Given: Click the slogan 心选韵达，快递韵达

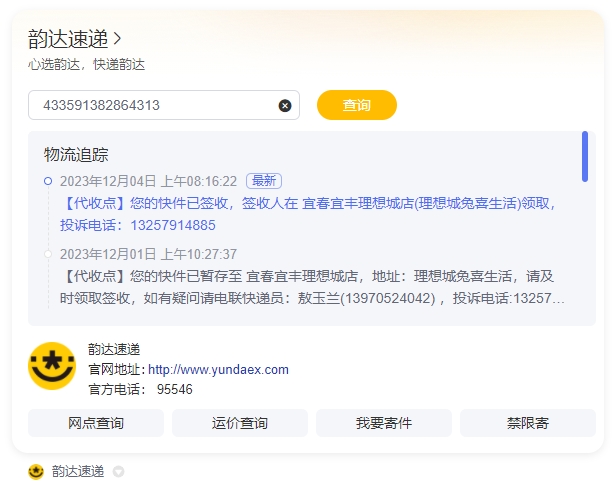Looking at the screenshot, I should coord(86,65).
